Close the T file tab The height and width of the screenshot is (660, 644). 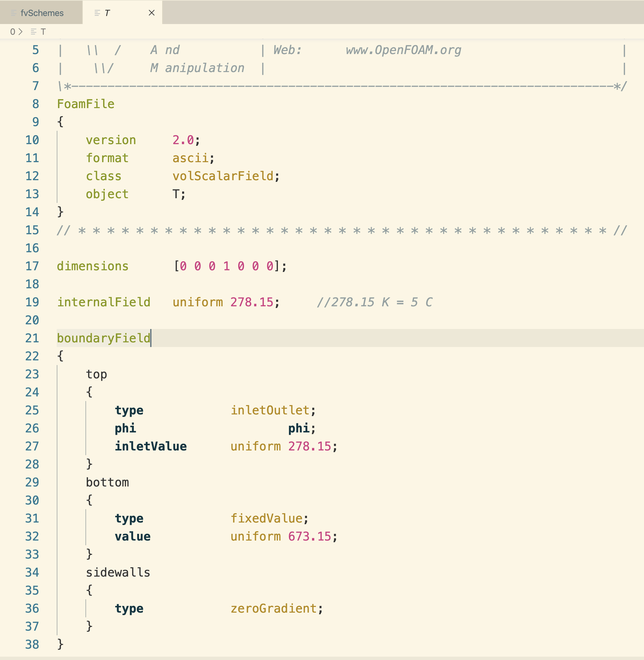click(x=152, y=13)
